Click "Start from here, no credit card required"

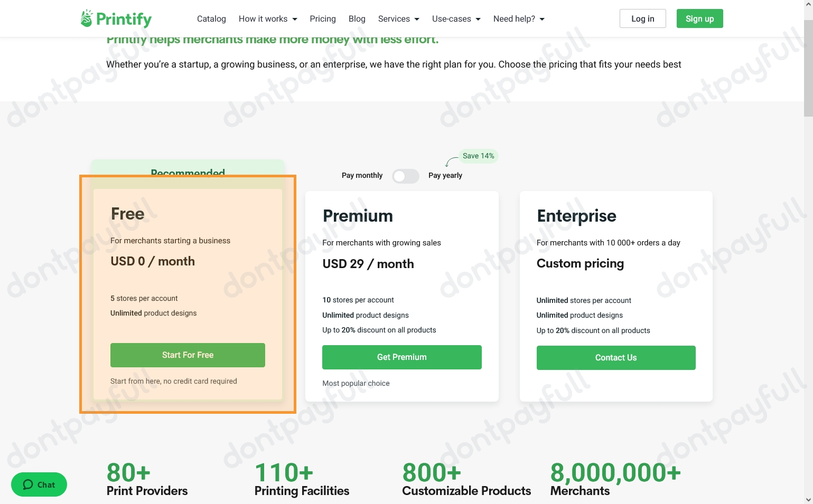point(174,381)
